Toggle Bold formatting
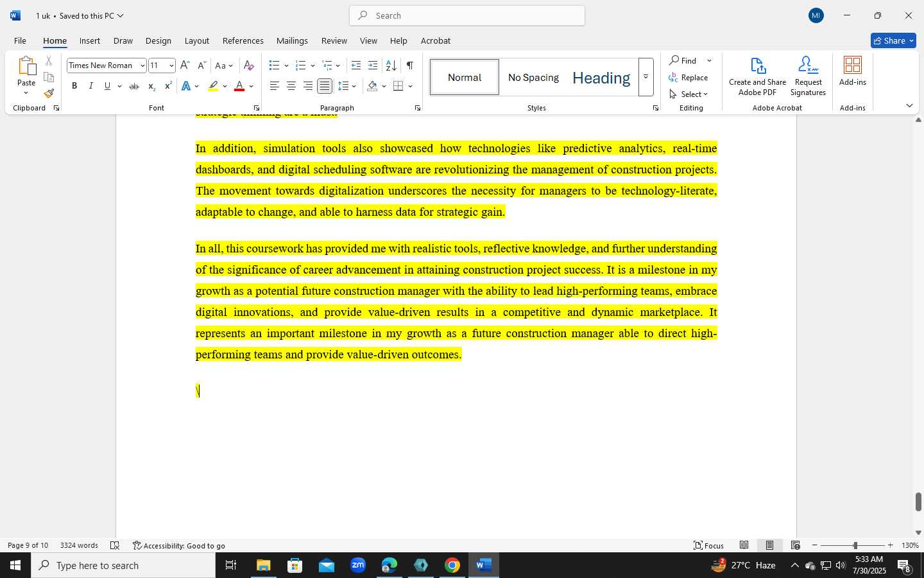Viewport: 924px width, 578px height. pos(74,86)
